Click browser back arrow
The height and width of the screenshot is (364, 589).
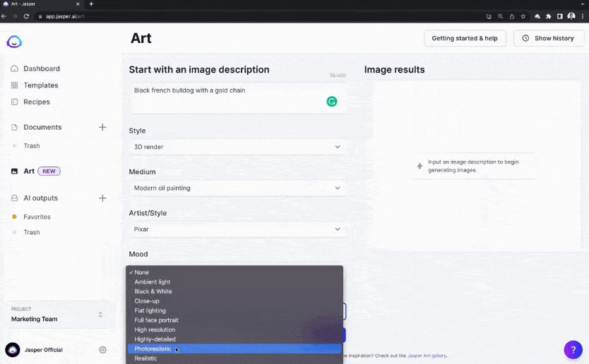(4, 16)
